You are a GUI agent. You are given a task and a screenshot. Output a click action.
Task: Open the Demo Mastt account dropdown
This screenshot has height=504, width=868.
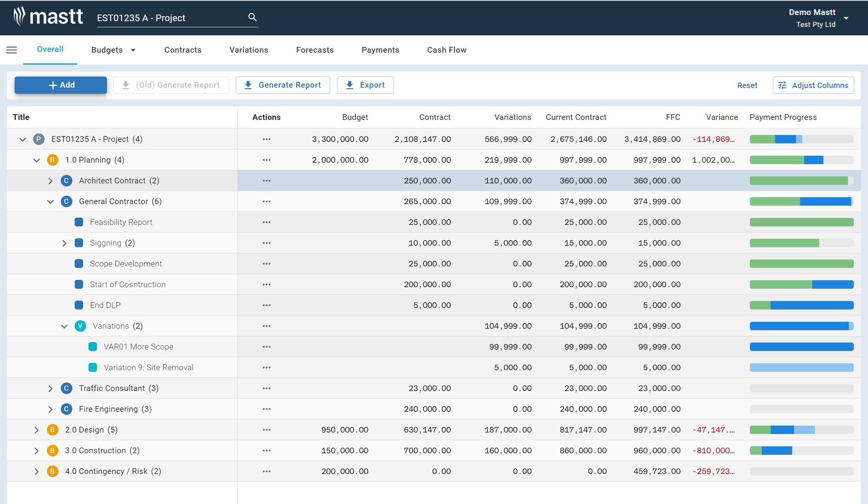pyautogui.click(x=818, y=18)
